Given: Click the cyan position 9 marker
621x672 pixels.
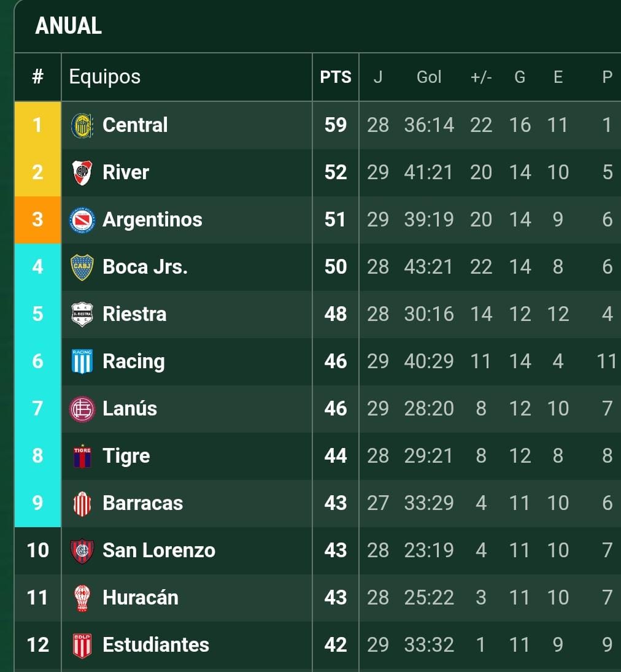Looking at the screenshot, I should pos(37,503).
